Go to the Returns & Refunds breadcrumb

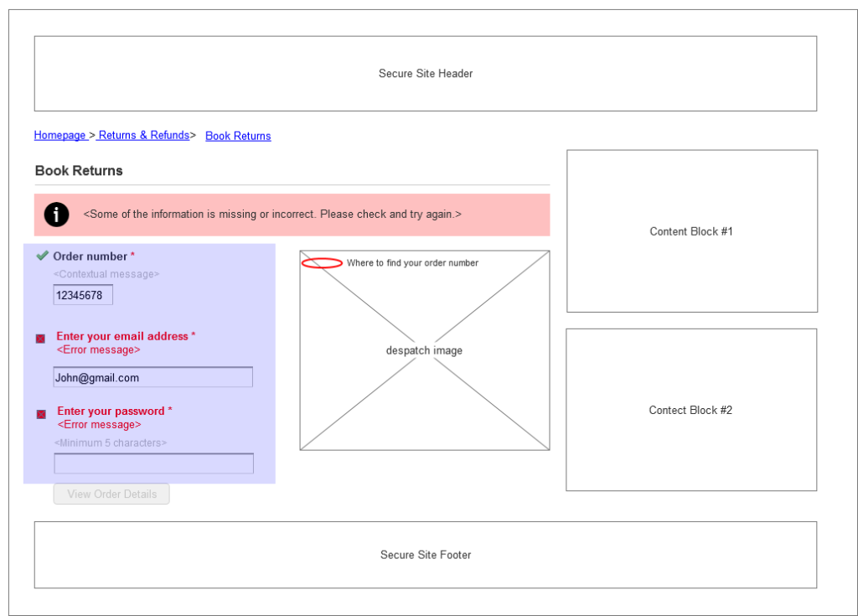click(143, 135)
